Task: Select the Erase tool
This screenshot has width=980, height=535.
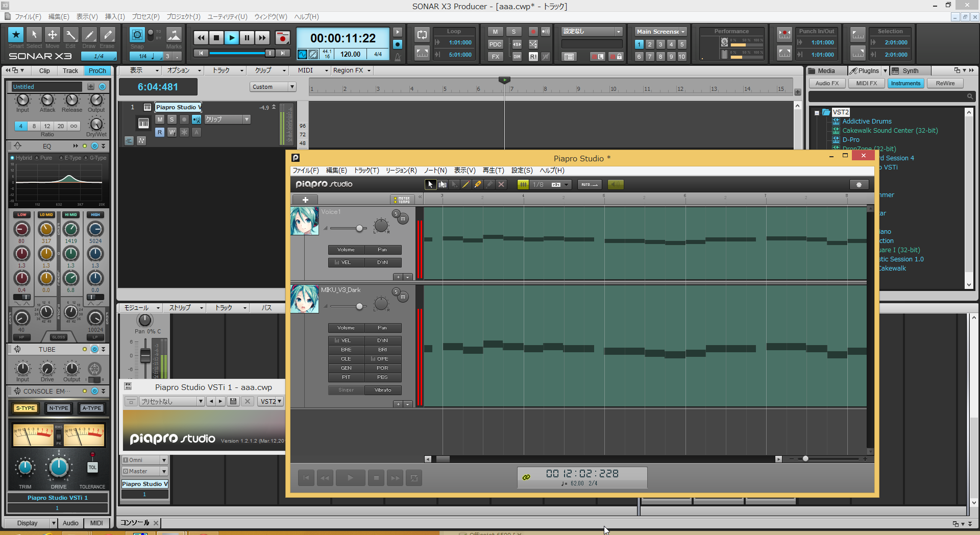Action: coord(107,35)
